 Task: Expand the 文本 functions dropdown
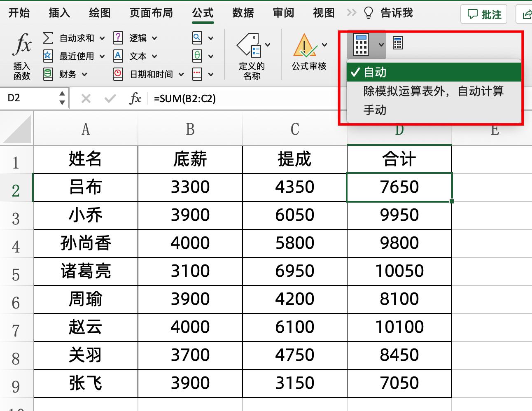155,56
